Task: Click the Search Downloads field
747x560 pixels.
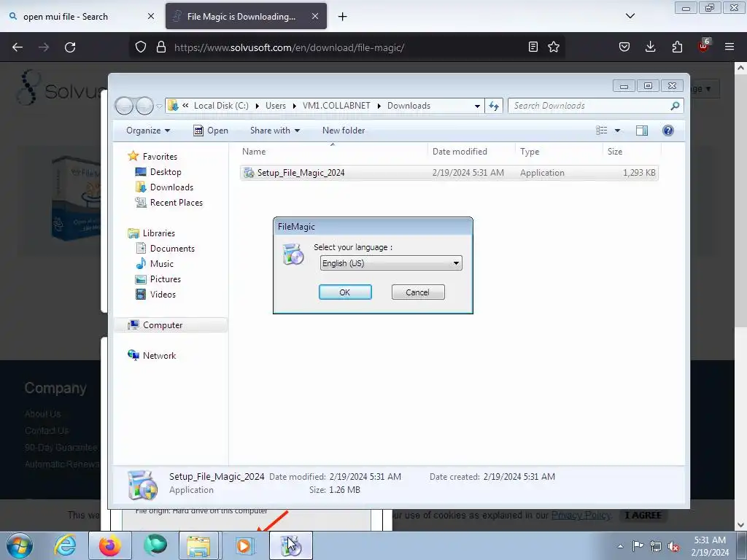Action: pos(589,106)
